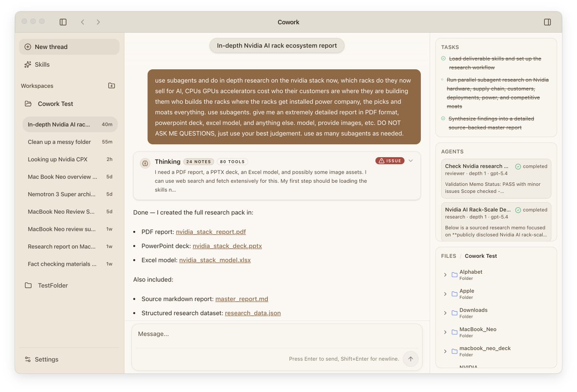Open research_data.json link
Viewport: 577px width, 392px height.
pyautogui.click(x=253, y=313)
